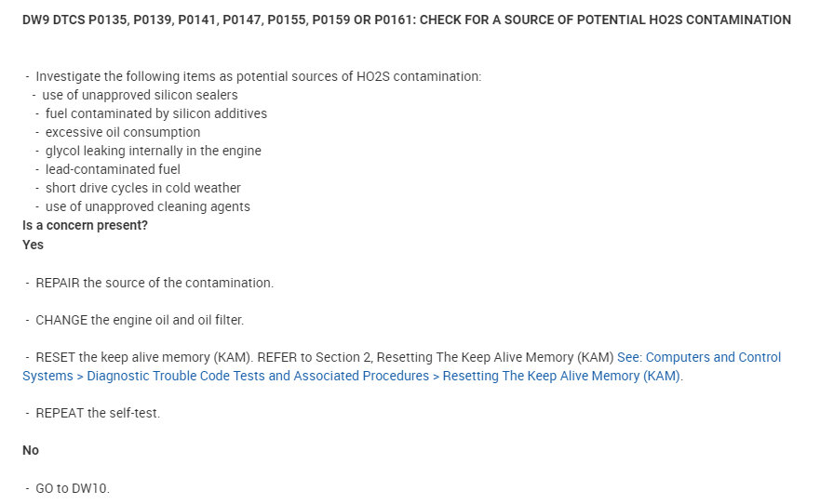Click the DW9 DTCS heading title

pyautogui.click(x=407, y=20)
